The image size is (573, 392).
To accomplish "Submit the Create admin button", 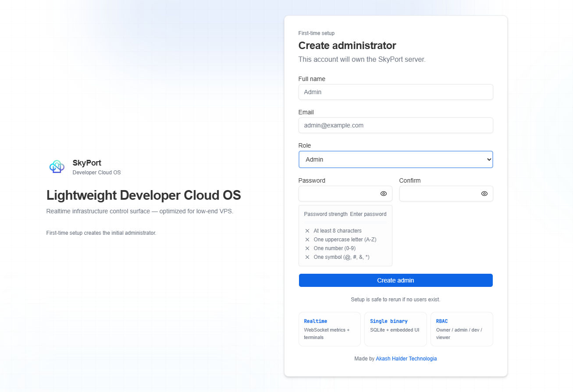I will click(396, 280).
